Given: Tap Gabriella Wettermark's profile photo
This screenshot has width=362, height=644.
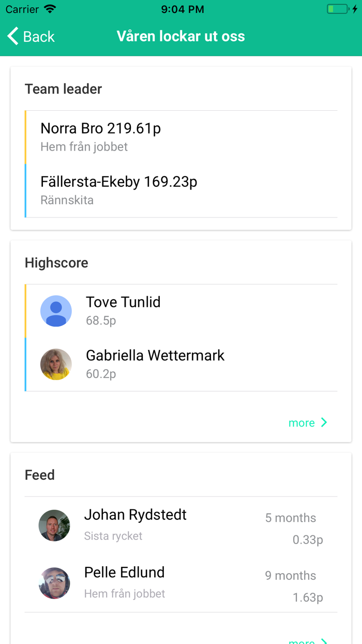Looking at the screenshot, I should point(56,364).
